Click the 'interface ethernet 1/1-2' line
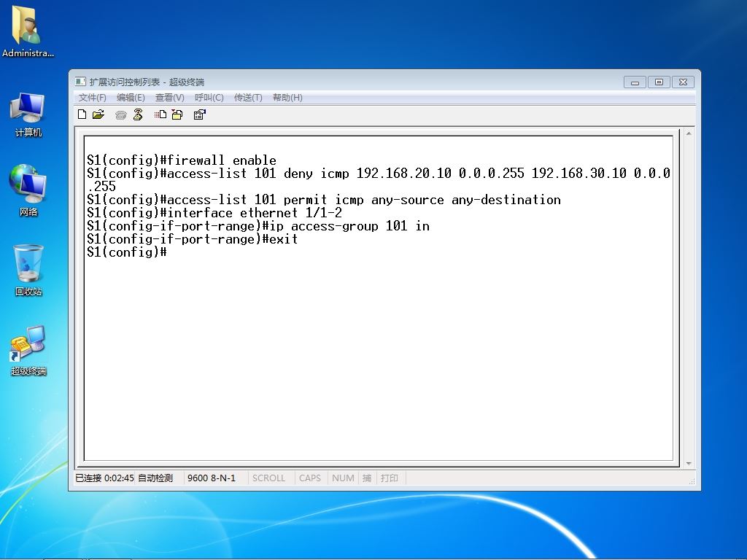This screenshot has width=747, height=560. point(214,213)
